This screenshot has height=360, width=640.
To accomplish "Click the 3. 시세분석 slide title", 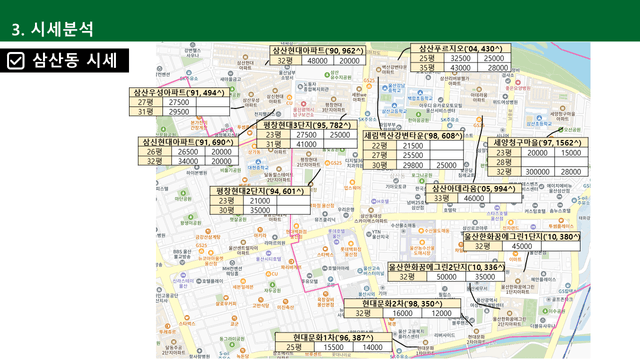I will coord(53,29).
